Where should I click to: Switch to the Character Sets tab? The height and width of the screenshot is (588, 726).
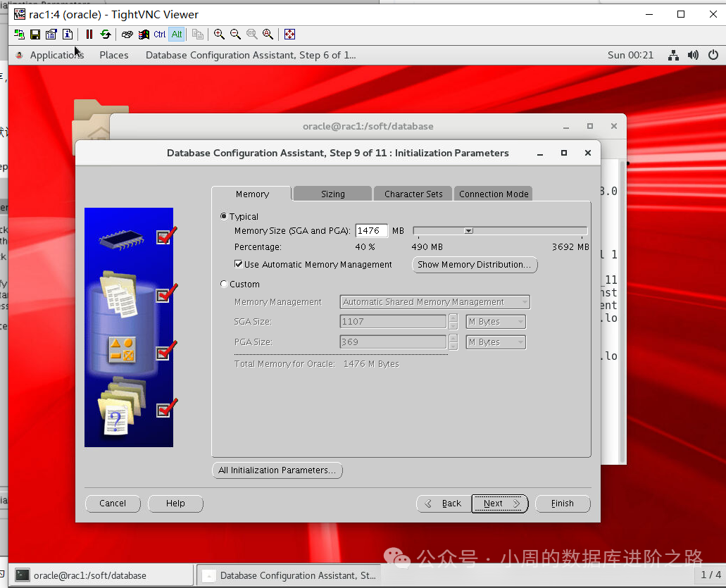click(413, 194)
